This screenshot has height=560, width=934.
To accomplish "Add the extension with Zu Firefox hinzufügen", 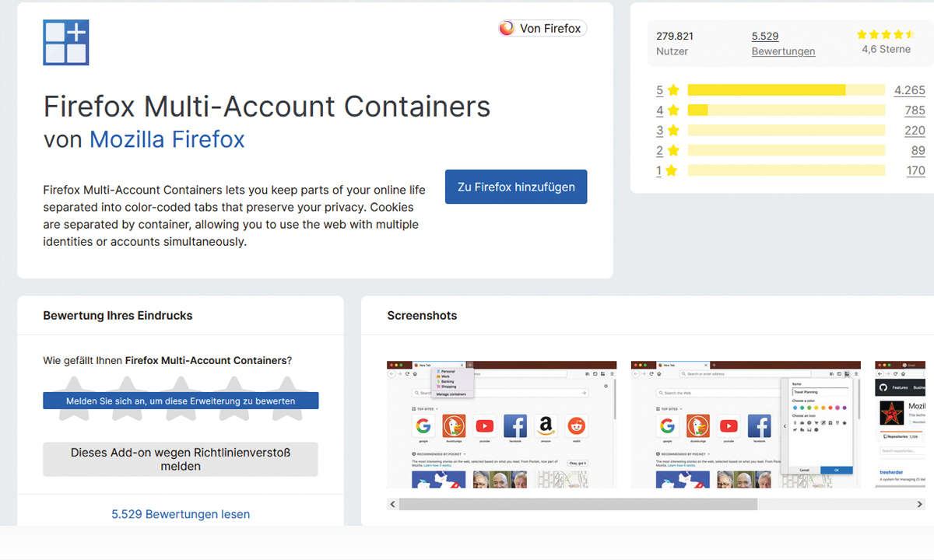I will [516, 187].
